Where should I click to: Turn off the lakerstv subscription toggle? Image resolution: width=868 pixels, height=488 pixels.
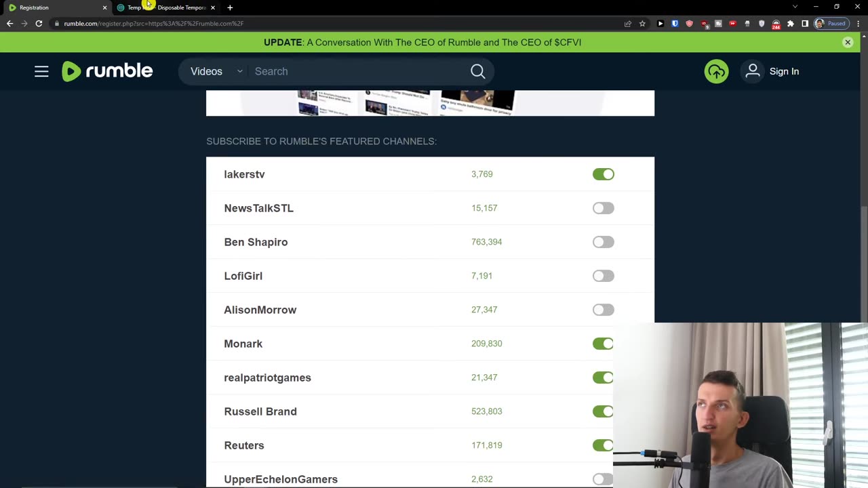pos(603,174)
